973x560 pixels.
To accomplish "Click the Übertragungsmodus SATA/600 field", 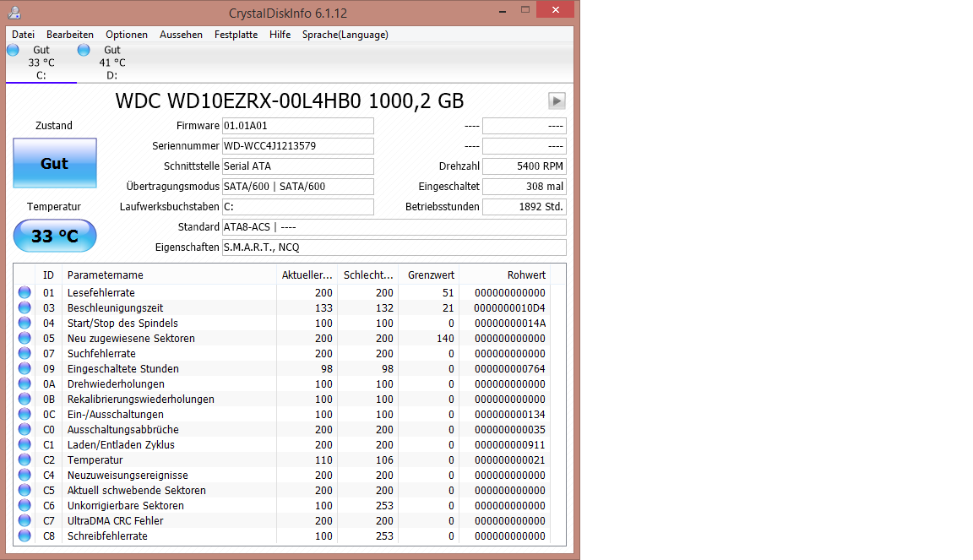I will pyautogui.click(x=298, y=187).
